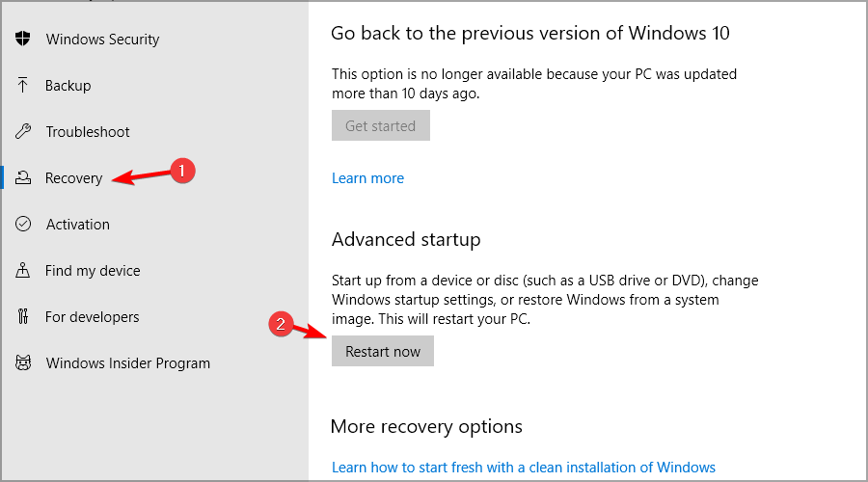This screenshot has width=868, height=482.
Task: Switch to Windows Insider Program label
Action: 127,363
